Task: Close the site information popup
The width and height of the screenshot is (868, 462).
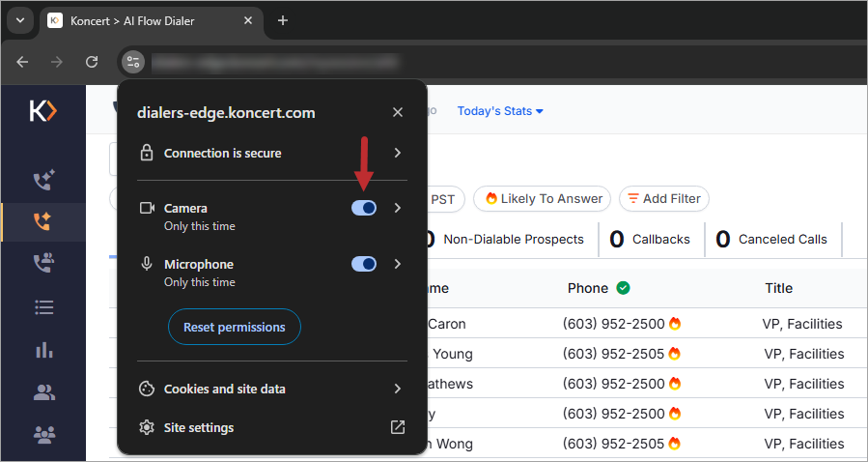Action: 398,112
